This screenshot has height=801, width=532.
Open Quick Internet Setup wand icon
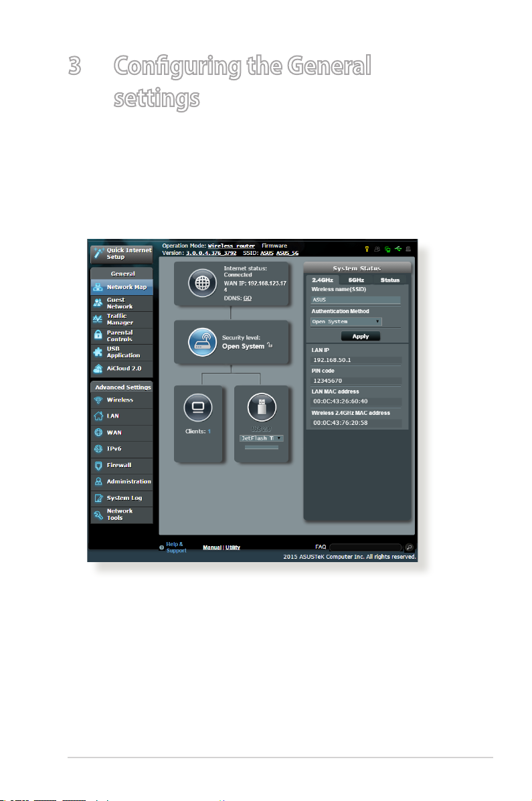coord(98,254)
